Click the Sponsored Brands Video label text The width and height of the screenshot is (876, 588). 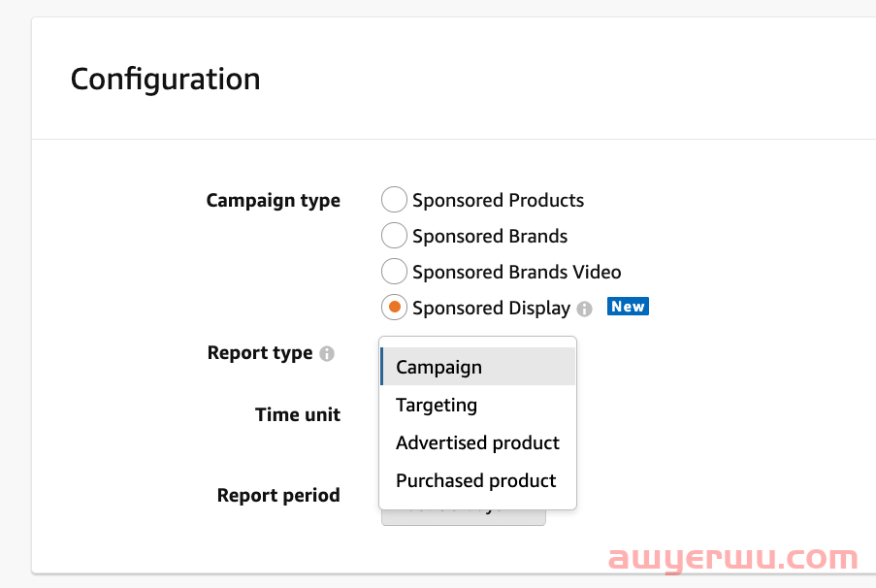click(x=516, y=273)
